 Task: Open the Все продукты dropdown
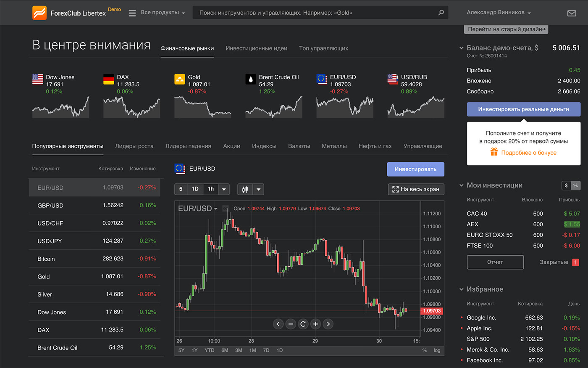[x=163, y=13]
